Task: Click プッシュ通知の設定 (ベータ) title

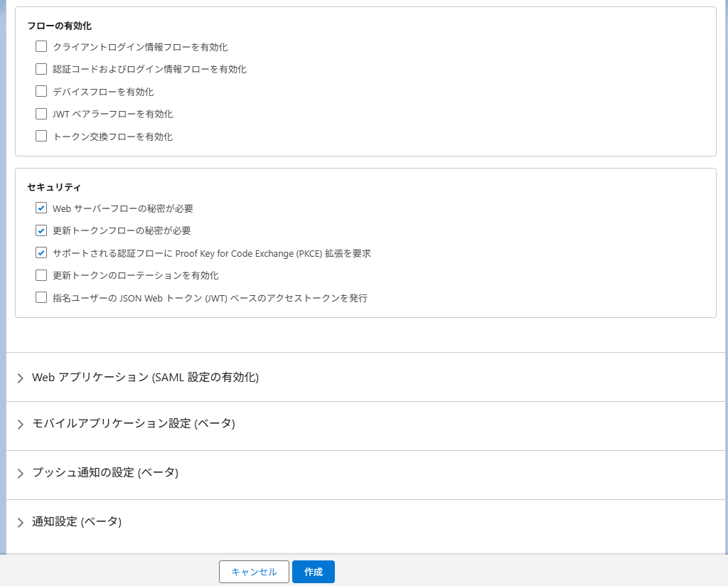Action: 105,472
